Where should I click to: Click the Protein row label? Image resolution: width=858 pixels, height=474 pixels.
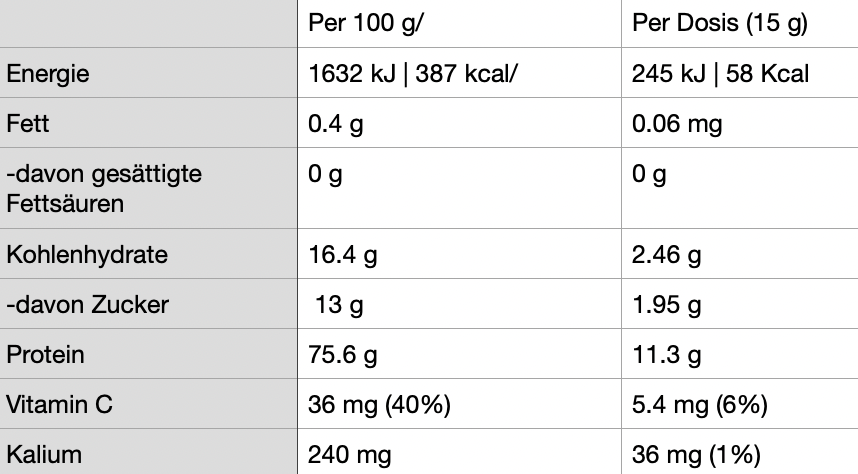tap(148, 354)
